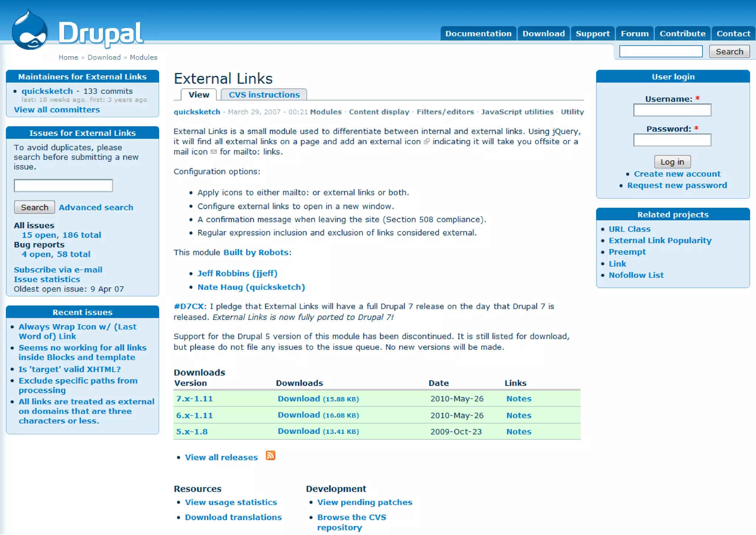Open the CVS instructions tab

pos(264,95)
